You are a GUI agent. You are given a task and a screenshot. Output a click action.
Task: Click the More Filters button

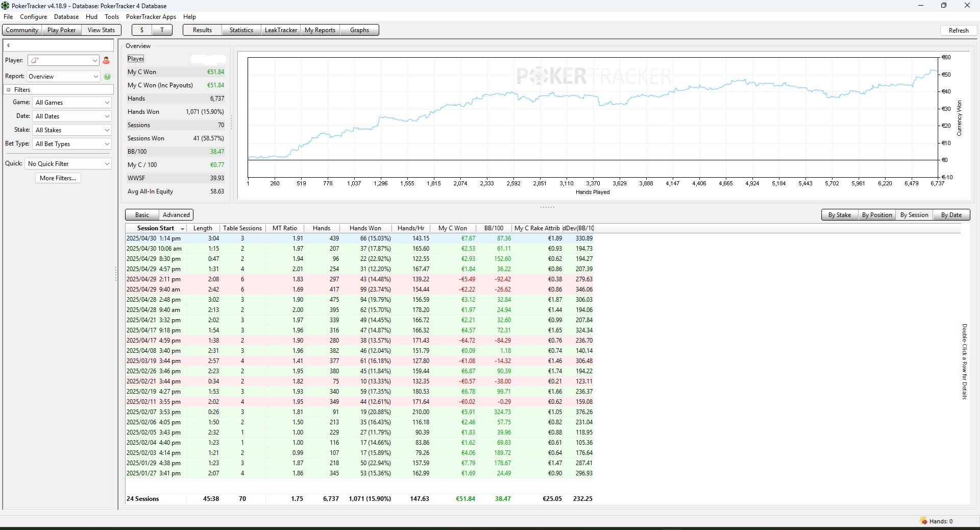coord(58,178)
